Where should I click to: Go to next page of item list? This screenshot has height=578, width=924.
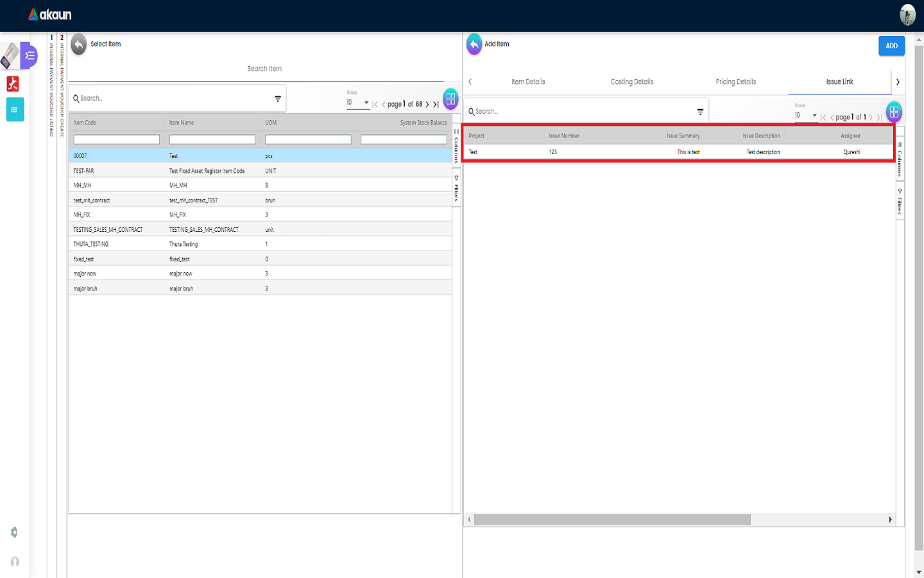[x=427, y=104]
